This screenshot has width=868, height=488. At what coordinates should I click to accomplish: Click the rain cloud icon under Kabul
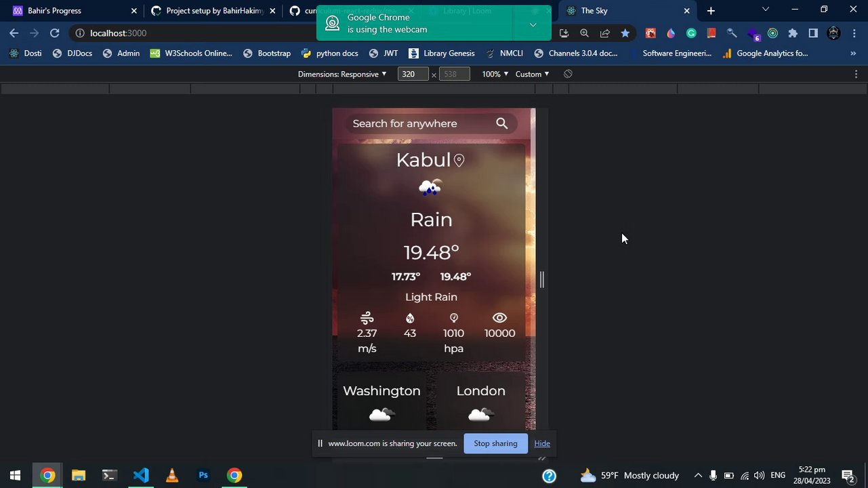tap(430, 188)
